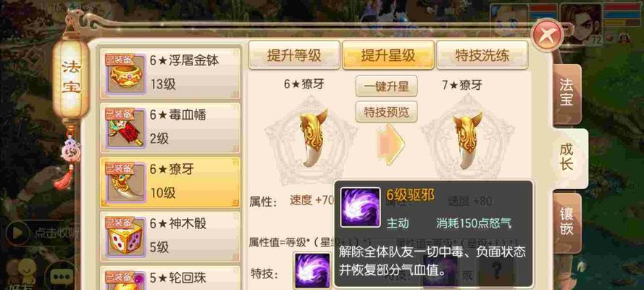This screenshot has width=644, height=290.
Task: Switch to the 提升星级 tab
Action: point(388,55)
